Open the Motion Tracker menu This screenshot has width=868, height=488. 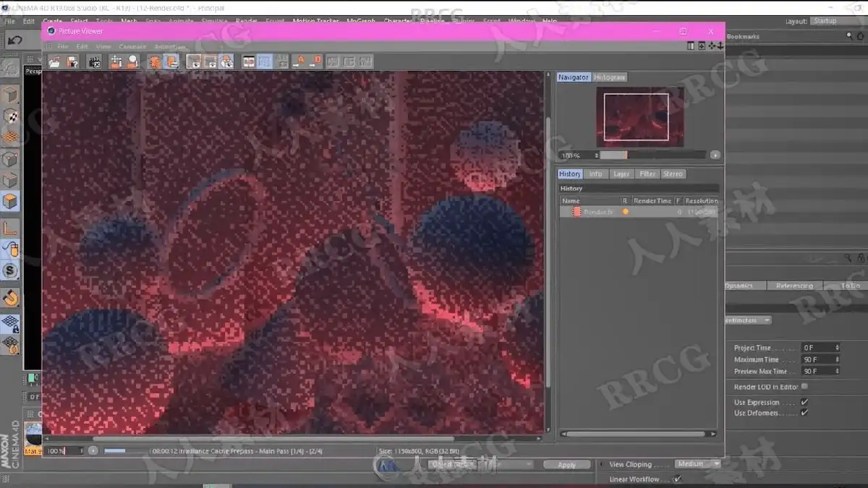(317, 22)
